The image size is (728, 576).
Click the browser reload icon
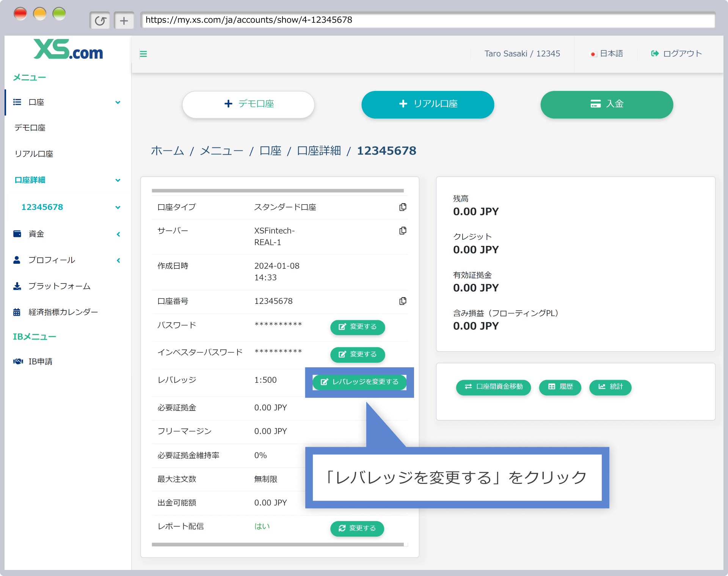click(100, 20)
